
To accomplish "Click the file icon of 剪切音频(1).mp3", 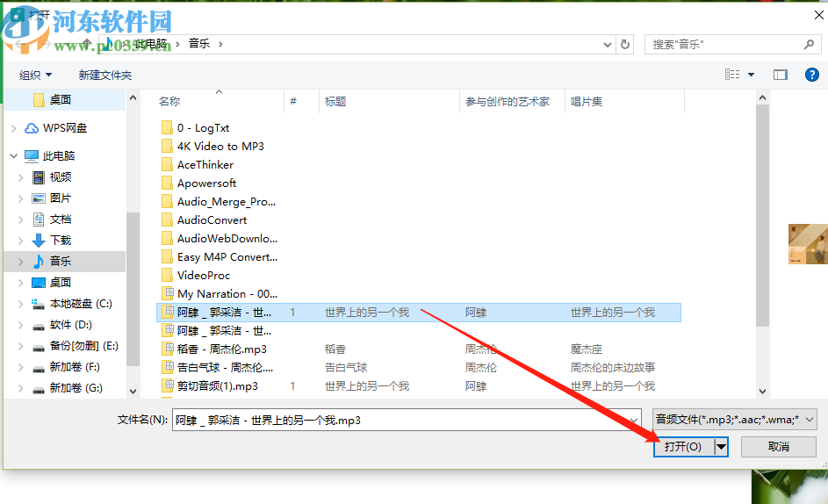I will click(x=168, y=385).
